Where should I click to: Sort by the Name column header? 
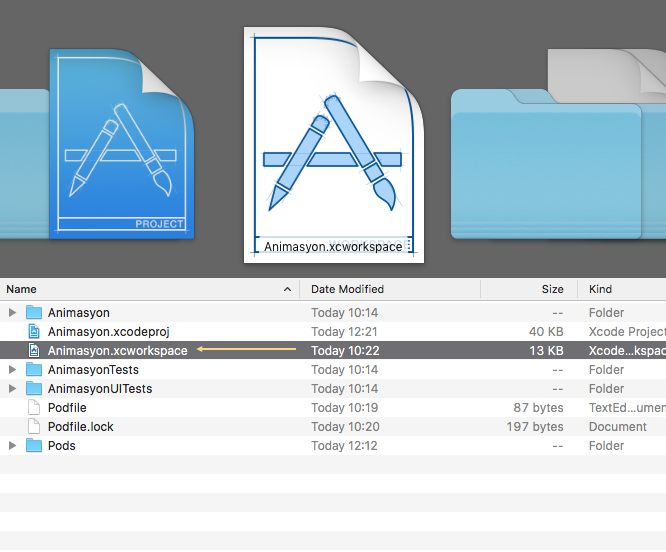[x=150, y=289]
